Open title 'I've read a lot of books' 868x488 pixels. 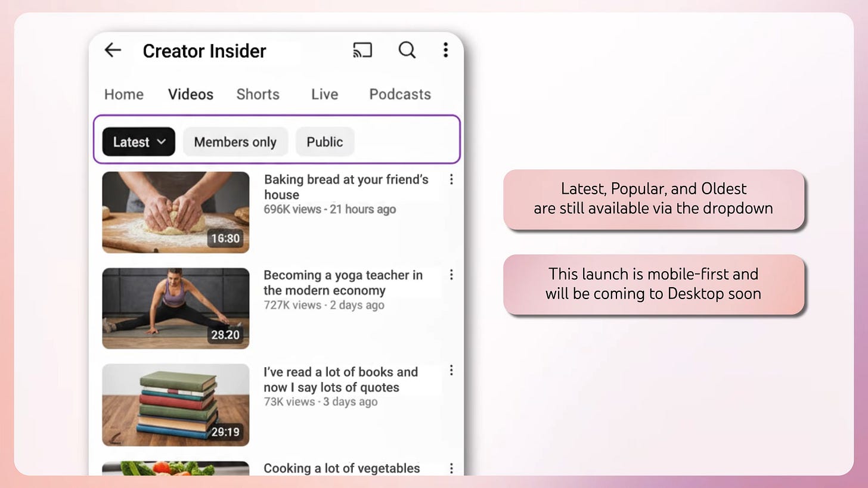pyautogui.click(x=341, y=380)
